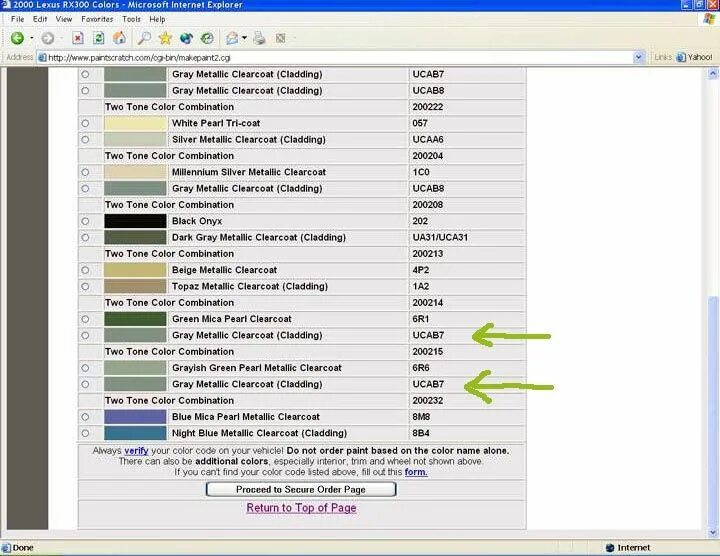Screen dimensions: 720x556
Task: Select Dark Gray Metallic Clearcoat radio button
Action: (x=85, y=237)
